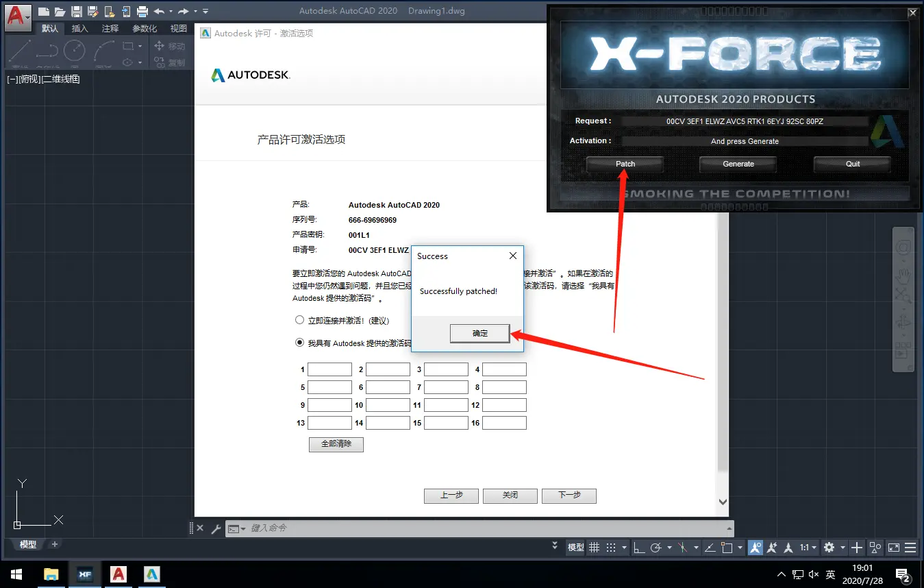The height and width of the screenshot is (588, 924).
Task: Open the 1:1 annotation scale dropdown
Action: coord(808,548)
